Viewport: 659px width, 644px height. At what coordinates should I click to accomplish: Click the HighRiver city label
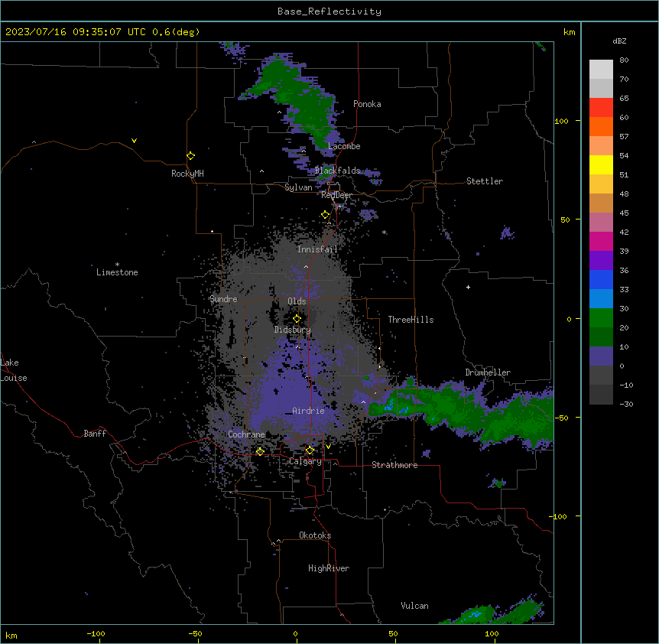click(x=329, y=568)
